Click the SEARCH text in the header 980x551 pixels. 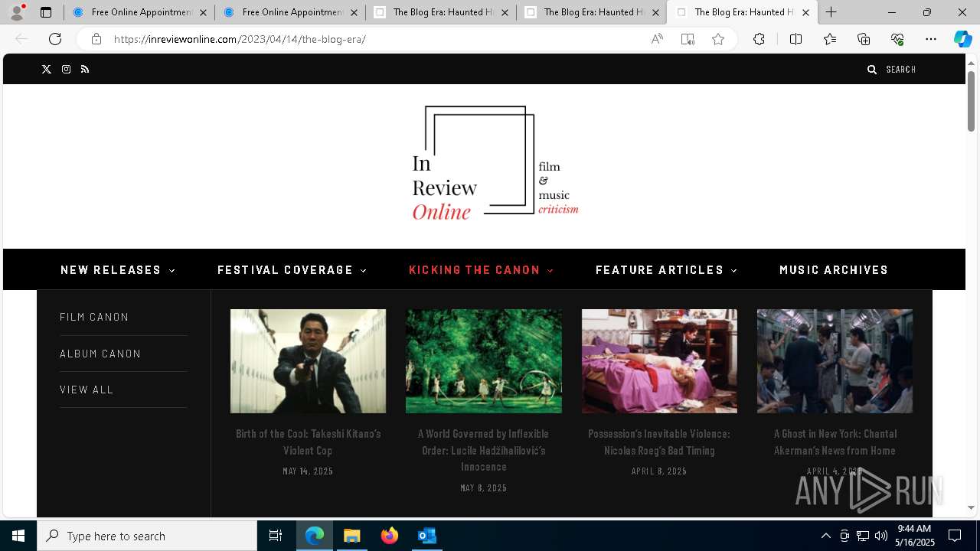901,70
